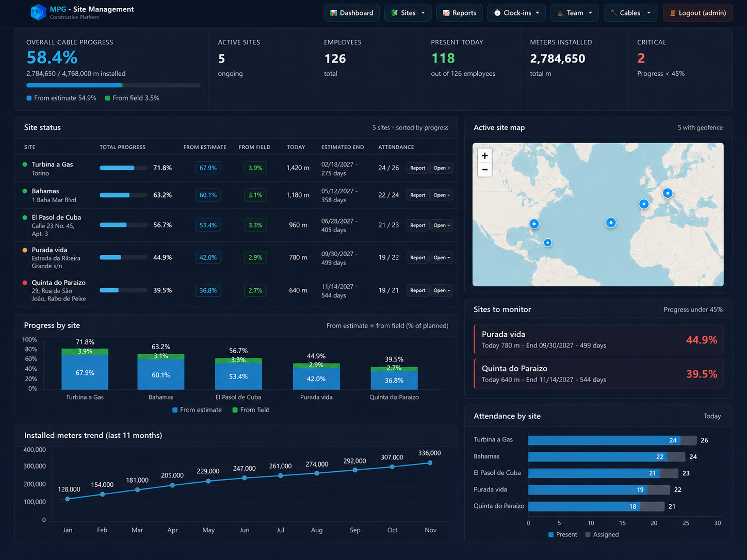Click the Jan 128,000 trend point
The width and height of the screenshot is (747, 560).
pyautogui.click(x=68, y=499)
